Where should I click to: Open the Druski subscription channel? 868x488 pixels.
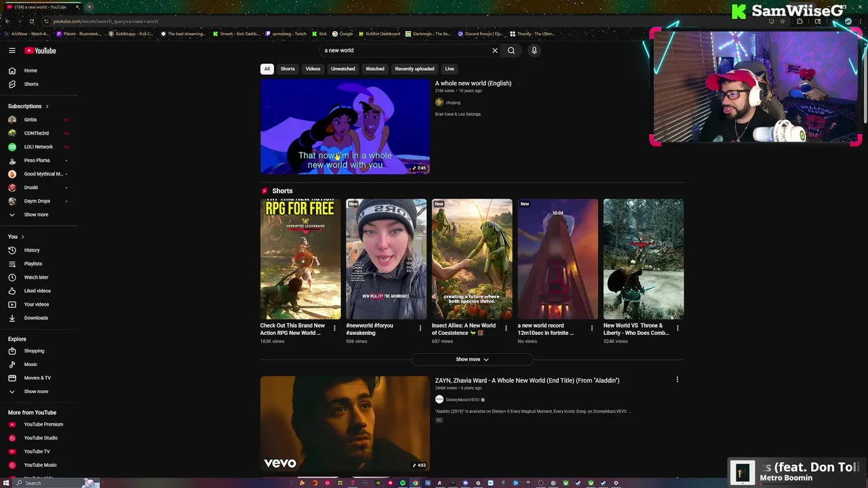[31, 188]
